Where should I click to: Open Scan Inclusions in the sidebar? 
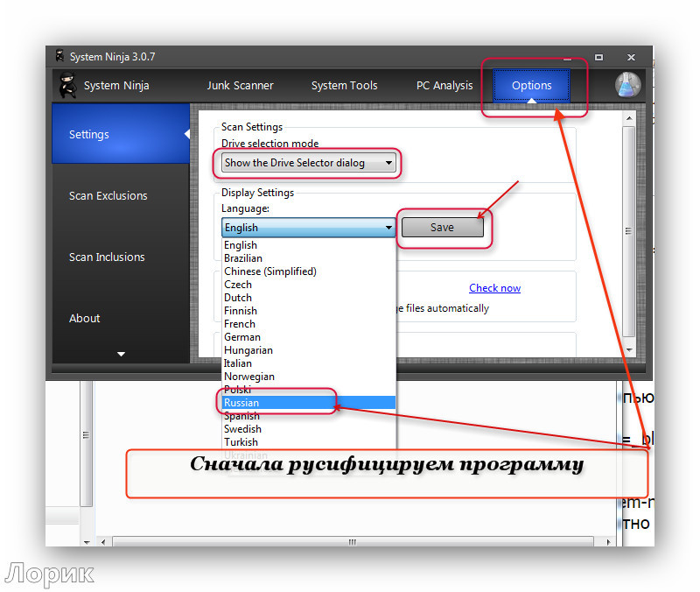[x=107, y=257]
